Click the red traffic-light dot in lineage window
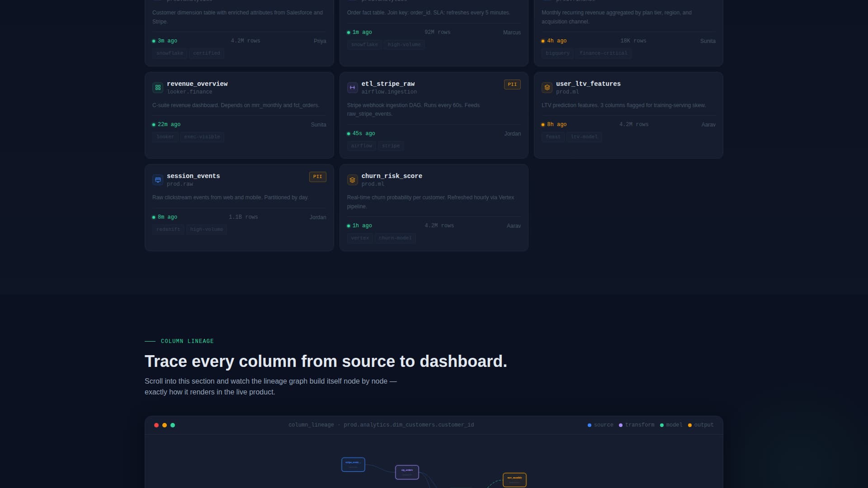Viewport: 868px width, 488px height. coord(156,425)
